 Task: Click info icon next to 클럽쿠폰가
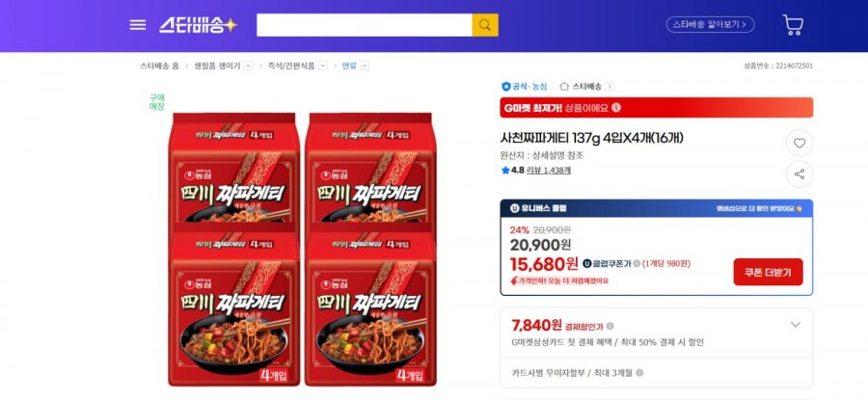pyautogui.click(x=637, y=264)
